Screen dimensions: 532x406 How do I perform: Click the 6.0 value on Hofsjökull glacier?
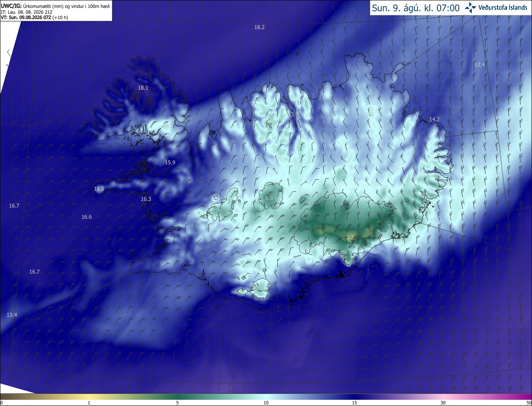(x=269, y=198)
